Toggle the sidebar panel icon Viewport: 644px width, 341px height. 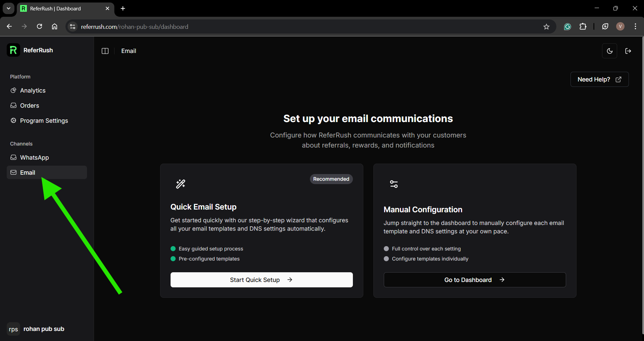coord(105,51)
